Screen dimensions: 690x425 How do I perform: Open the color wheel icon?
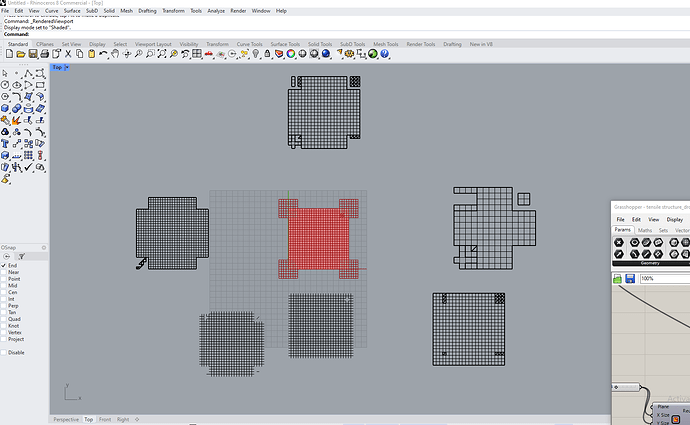click(291, 54)
